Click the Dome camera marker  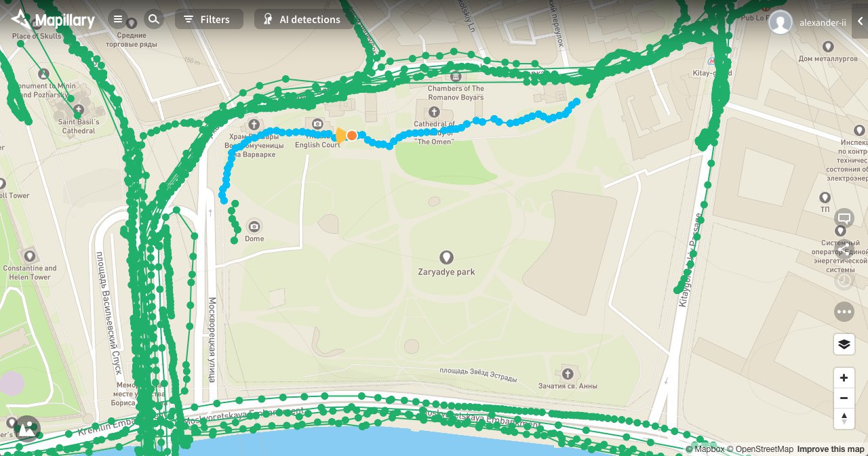pos(254,226)
